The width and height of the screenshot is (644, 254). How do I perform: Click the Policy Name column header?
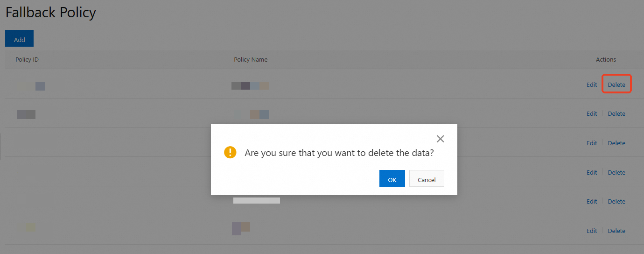(x=251, y=59)
